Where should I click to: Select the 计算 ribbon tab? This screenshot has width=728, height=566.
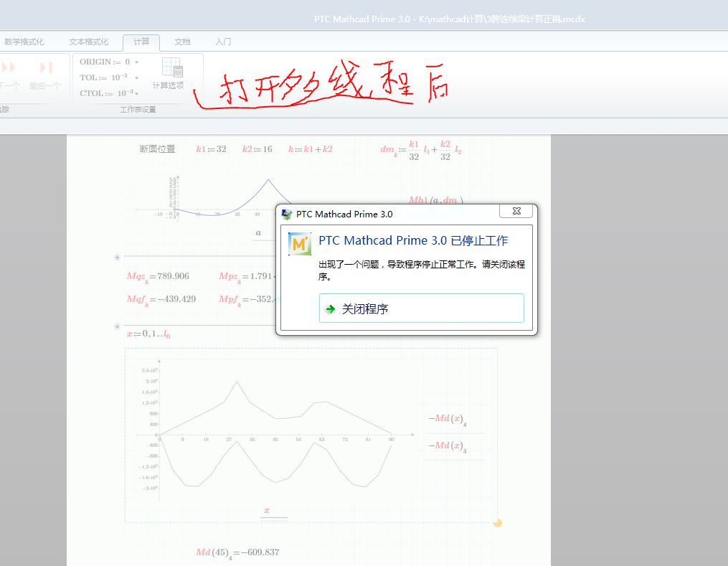click(x=141, y=42)
